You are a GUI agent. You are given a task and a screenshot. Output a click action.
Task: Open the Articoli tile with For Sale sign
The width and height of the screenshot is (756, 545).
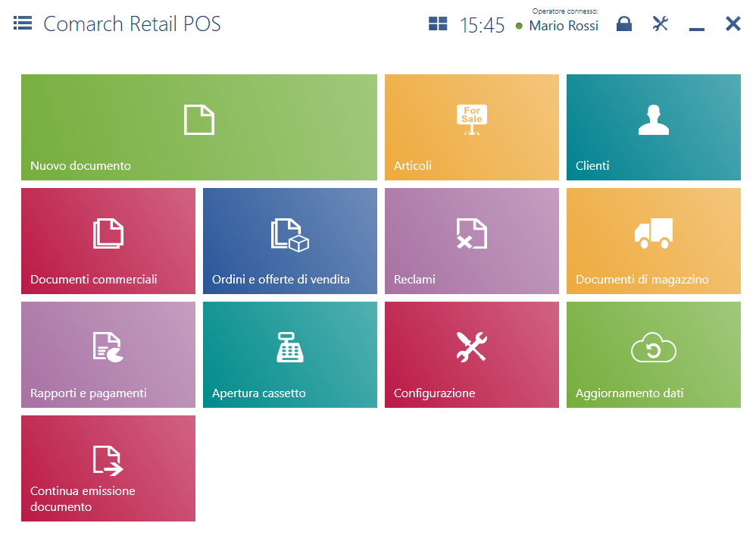coord(471,127)
